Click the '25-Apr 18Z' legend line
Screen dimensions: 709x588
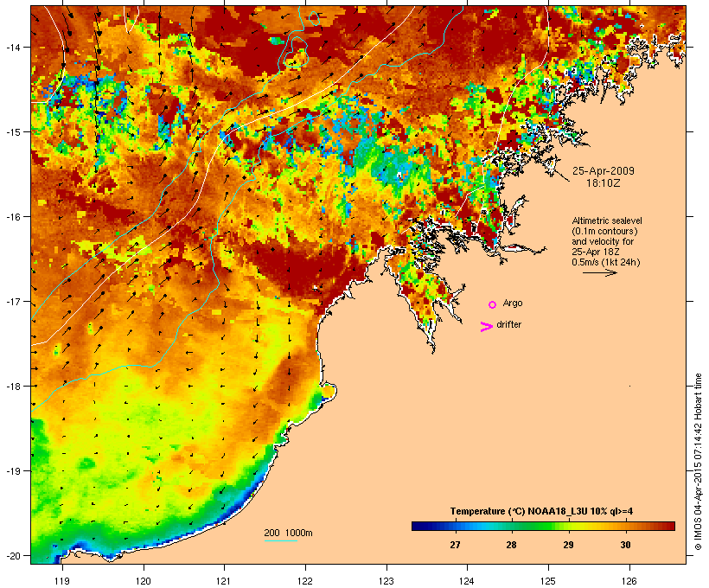pyautogui.click(x=596, y=252)
